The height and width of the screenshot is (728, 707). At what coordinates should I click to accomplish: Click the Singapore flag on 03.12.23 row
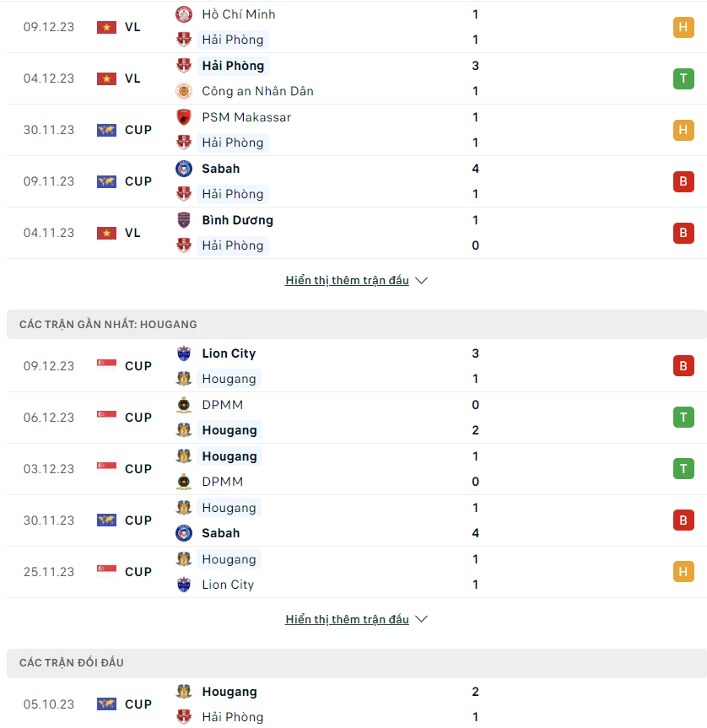click(x=106, y=468)
